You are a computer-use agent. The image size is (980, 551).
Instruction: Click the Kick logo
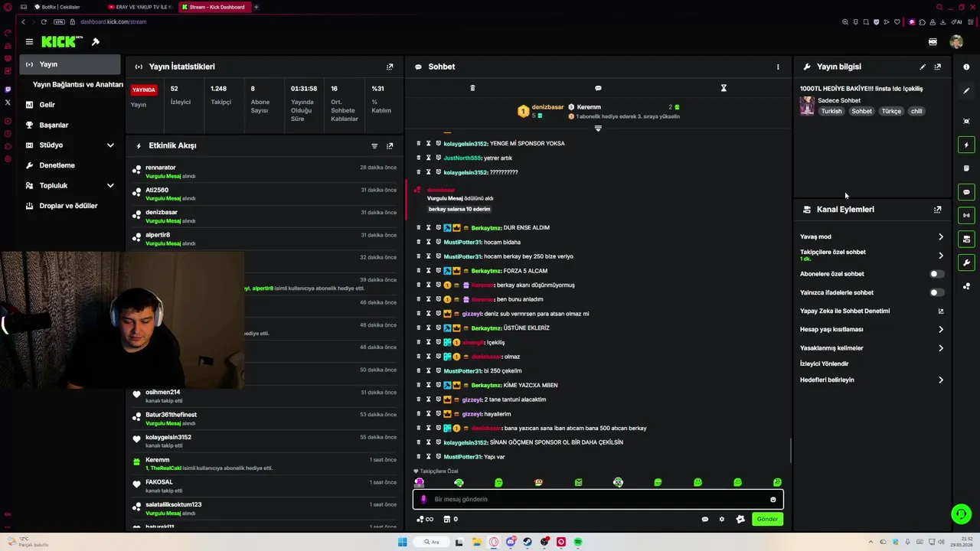(62, 41)
